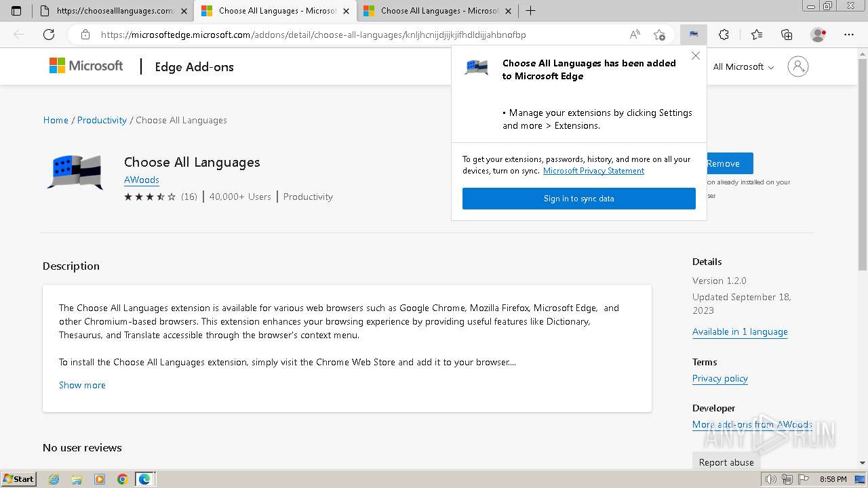
Task: Click the browser profile avatar
Action: point(818,35)
